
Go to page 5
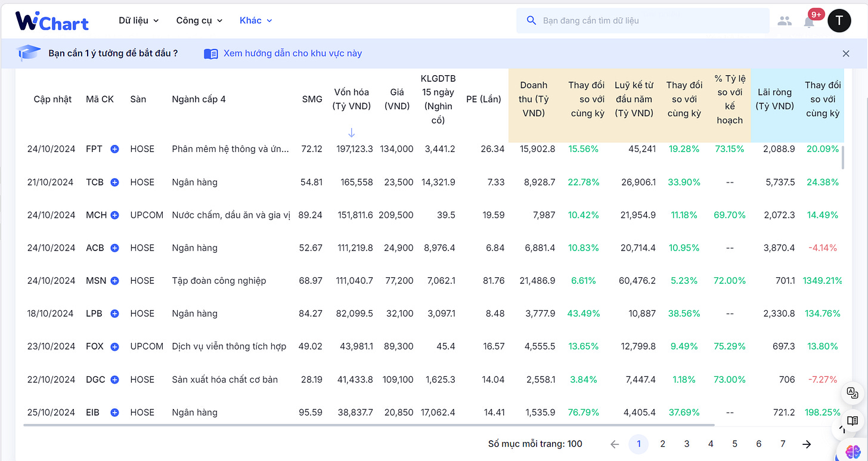734,444
